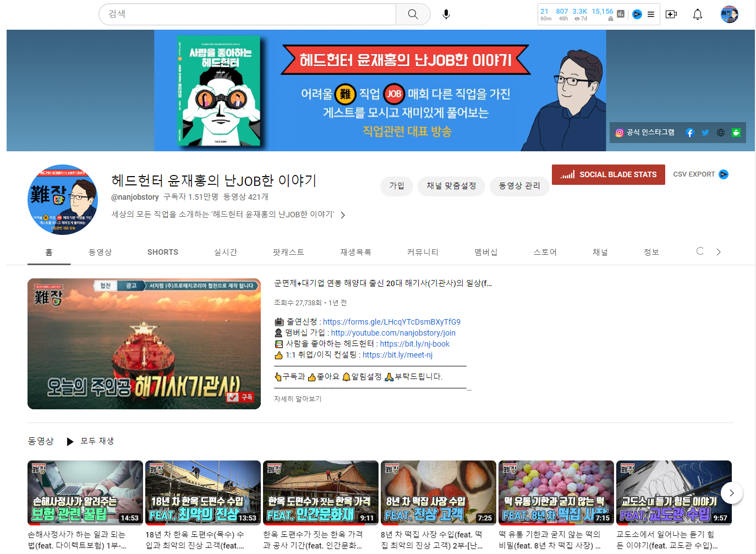756x554 pixels.
Task: Switch to the SHORTS tab
Action: pos(163,252)
